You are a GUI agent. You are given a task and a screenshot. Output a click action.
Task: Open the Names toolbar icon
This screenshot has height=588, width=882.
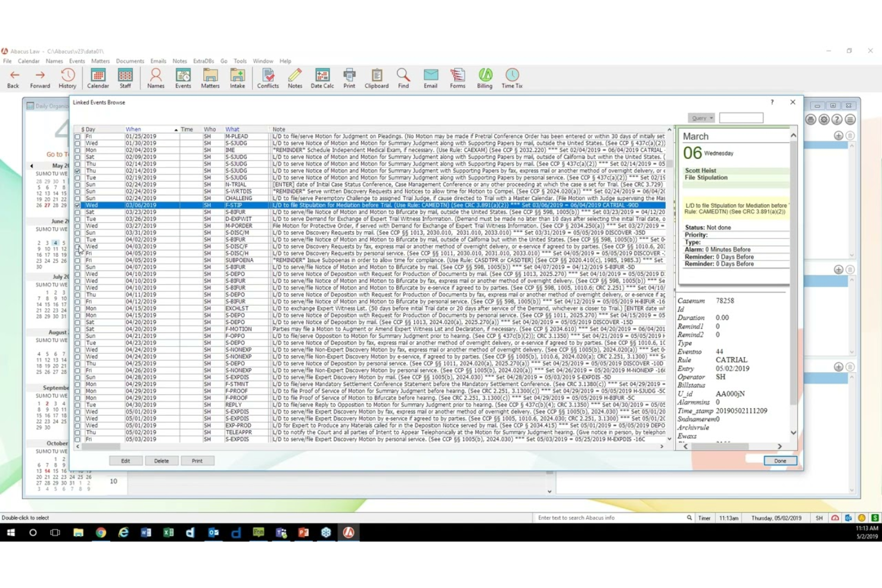coord(156,77)
